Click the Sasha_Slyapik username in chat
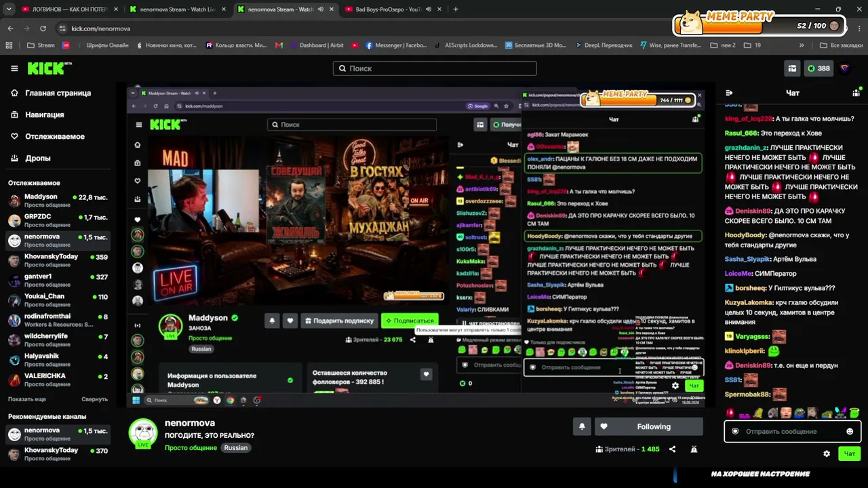This screenshot has width=868, height=488. point(748,259)
